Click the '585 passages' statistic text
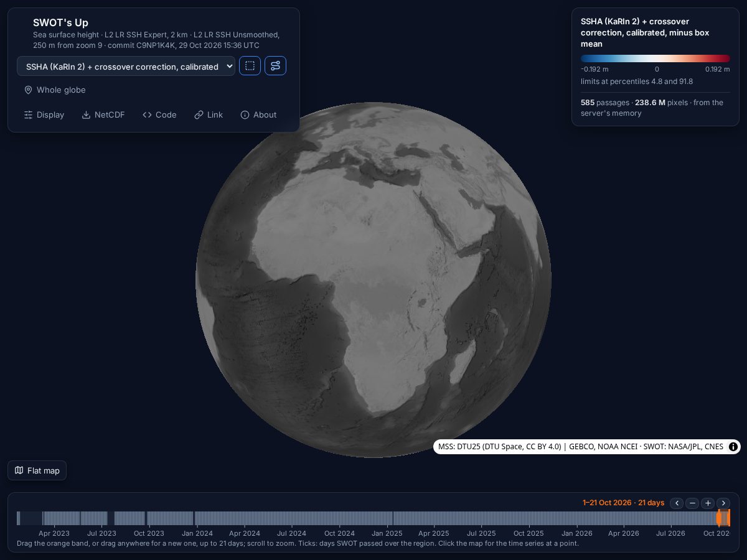This screenshot has width=747, height=560. point(605,103)
